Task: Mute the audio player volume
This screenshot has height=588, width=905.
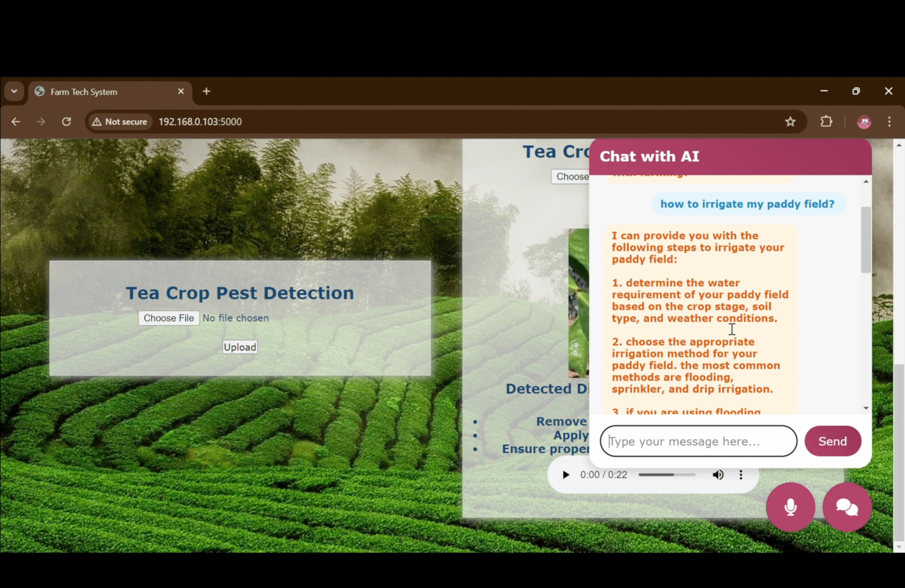Action: (718, 475)
